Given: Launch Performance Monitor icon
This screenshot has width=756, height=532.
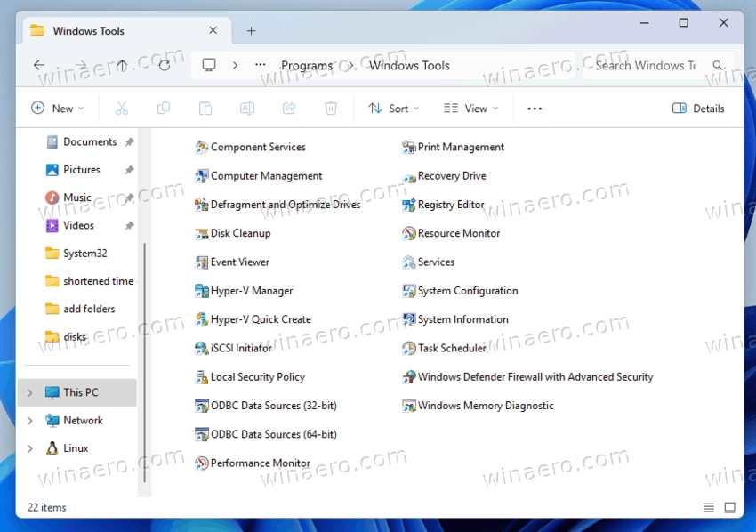Looking at the screenshot, I should pyautogui.click(x=202, y=463).
